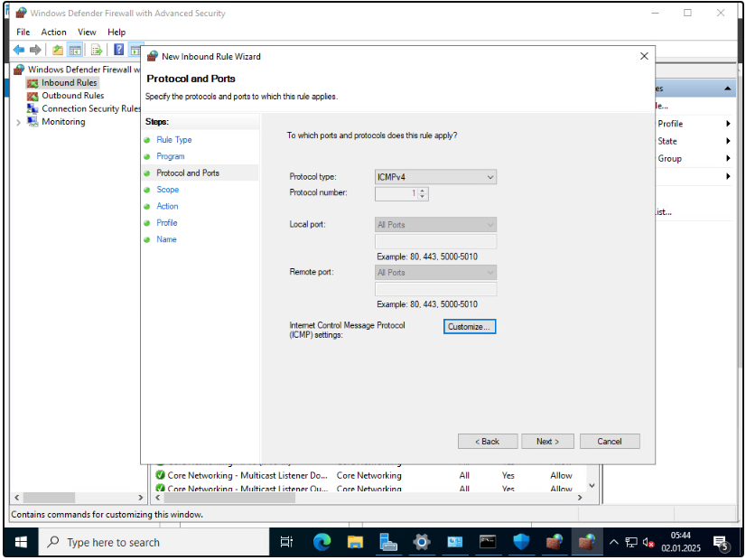Click the Local port text field
Viewport: 746px width, 560px height.
[435, 241]
